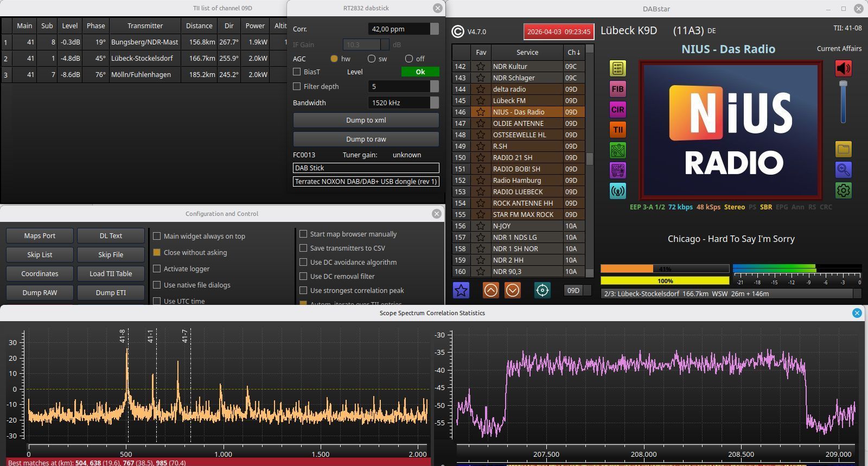Click the blue favorites star button
This screenshot has width=868, height=466.
click(461, 290)
